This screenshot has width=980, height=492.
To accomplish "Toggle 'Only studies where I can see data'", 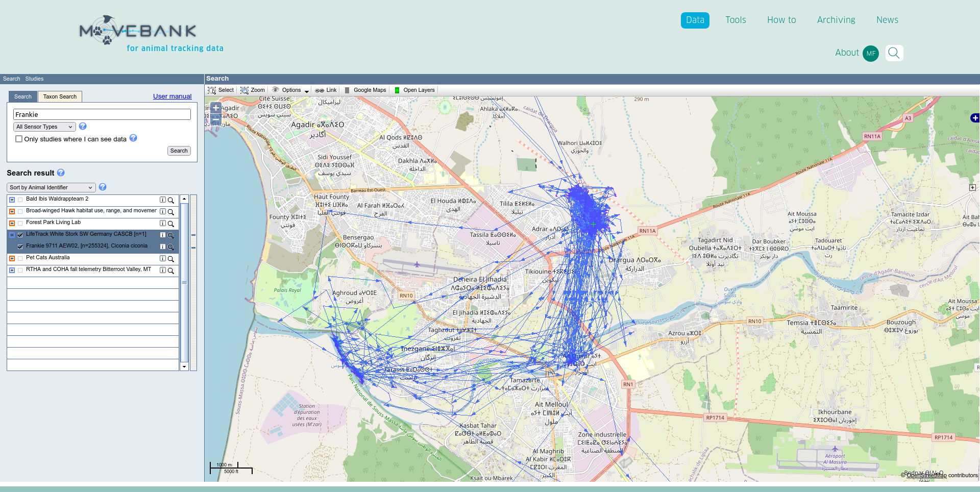I will pyautogui.click(x=19, y=139).
